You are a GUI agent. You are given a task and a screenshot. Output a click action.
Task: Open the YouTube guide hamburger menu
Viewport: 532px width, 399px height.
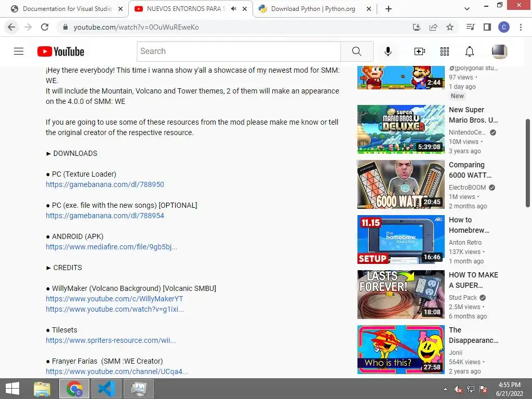[x=19, y=51]
